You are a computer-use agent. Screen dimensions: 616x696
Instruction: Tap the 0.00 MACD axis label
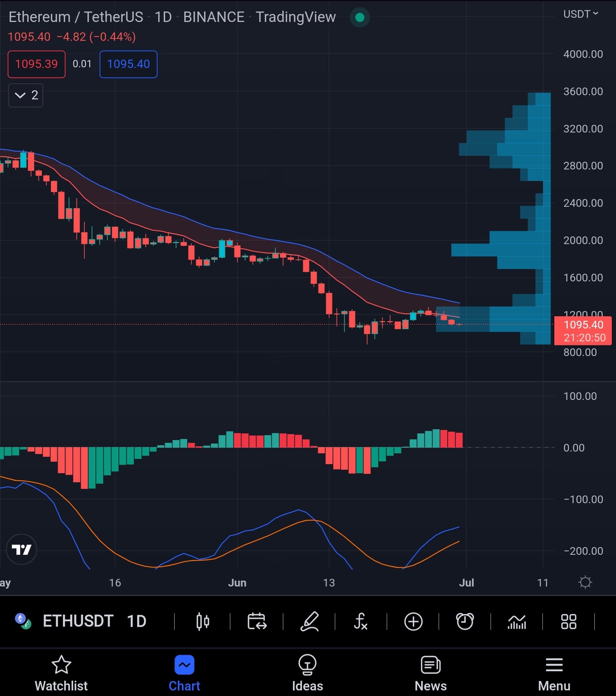[x=574, y=448]
